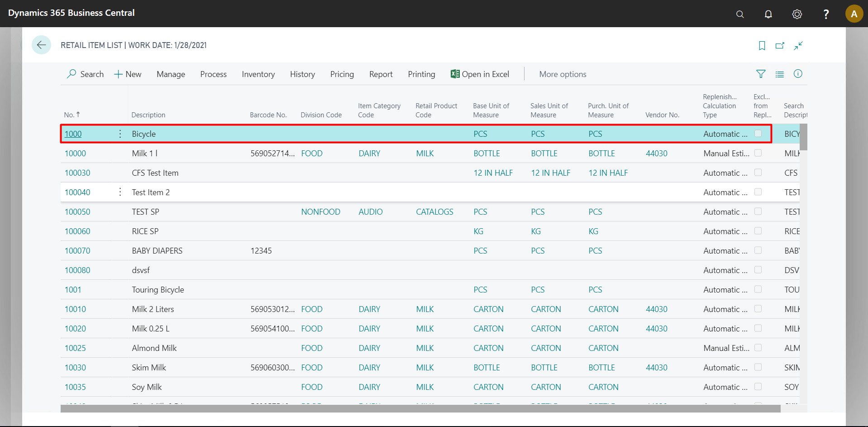Toggle Excl. from Repl. checkbox for Almond Milk
This screenshot has width=868, height=427.
758,348
